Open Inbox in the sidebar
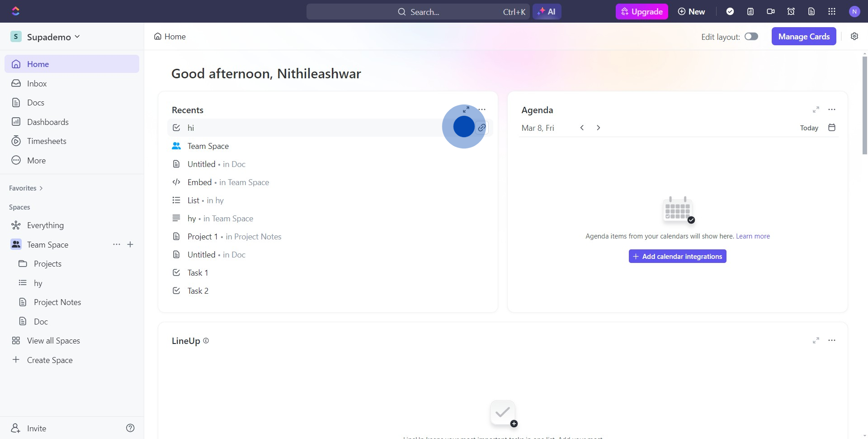The width and height of the screenshot is (868, 439). tap(37, 84)
